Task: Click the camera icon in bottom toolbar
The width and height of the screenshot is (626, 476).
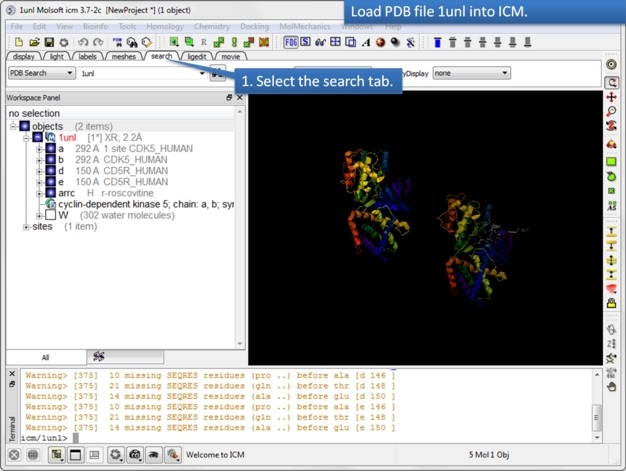Action: pos(135,454)
